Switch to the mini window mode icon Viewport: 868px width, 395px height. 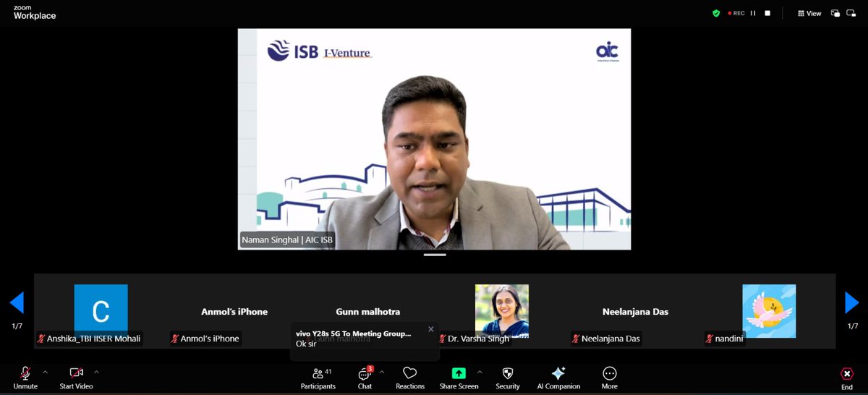835,13
